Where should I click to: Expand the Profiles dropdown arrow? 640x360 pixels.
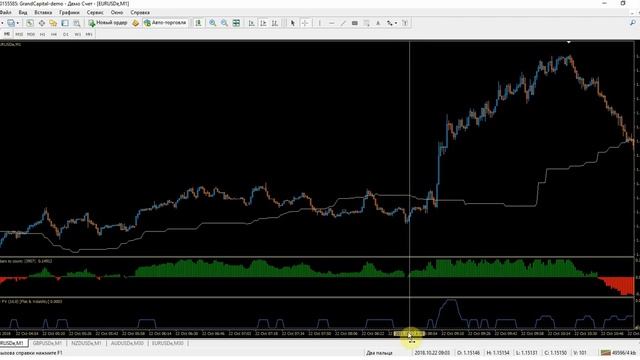[18, 23]
